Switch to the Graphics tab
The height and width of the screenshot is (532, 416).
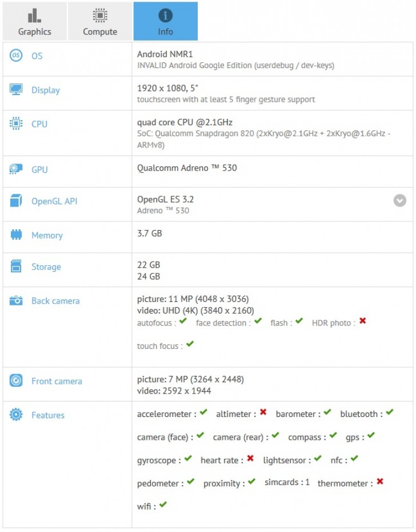point(34,21)
